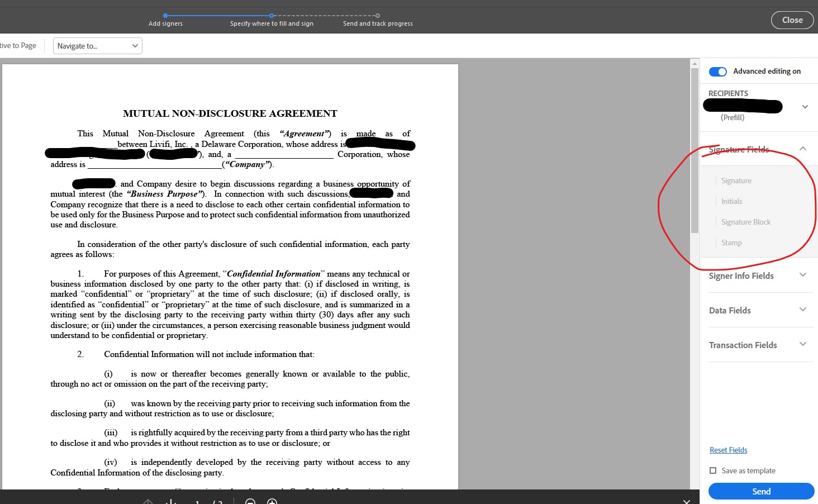Expand the Transaction Fields section
Viewport: 818px width, 504px height.
point(803,344)
